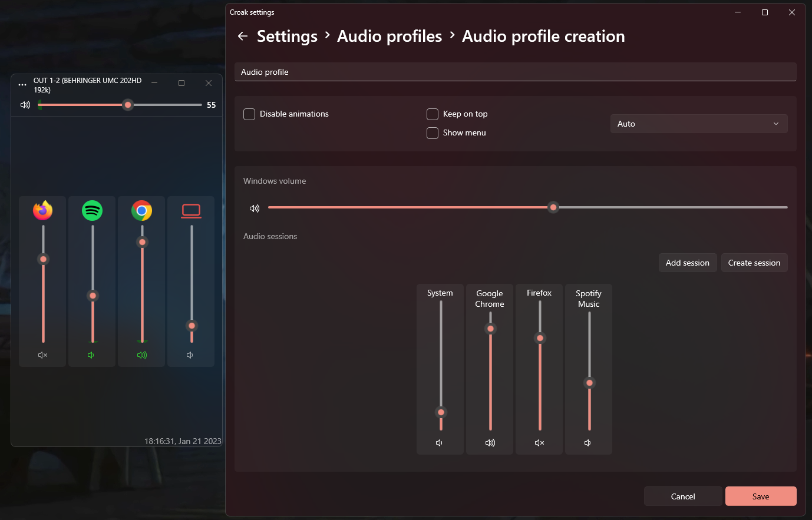The image size is (812, 520).
Task: Open the Auto dropdown
Action: (699, 124)
